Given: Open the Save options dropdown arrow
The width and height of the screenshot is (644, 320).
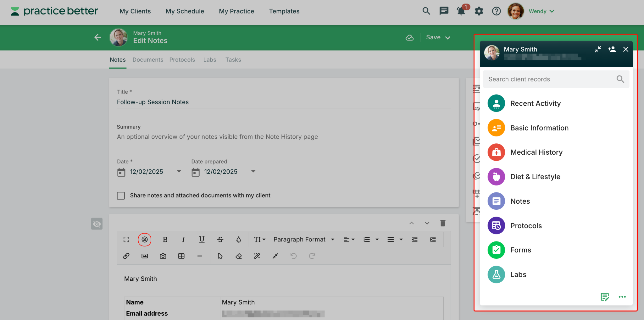Looking at the screenshot, I should pos(448,38).
